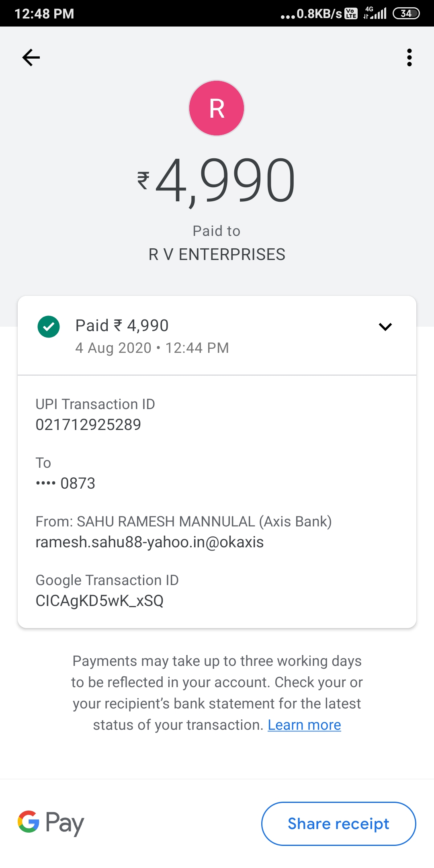Image resolution: width=434 pixels, height=868 pixels.
Task: Tap the large rupee symbol beside amount
Action: coord(143,180)
